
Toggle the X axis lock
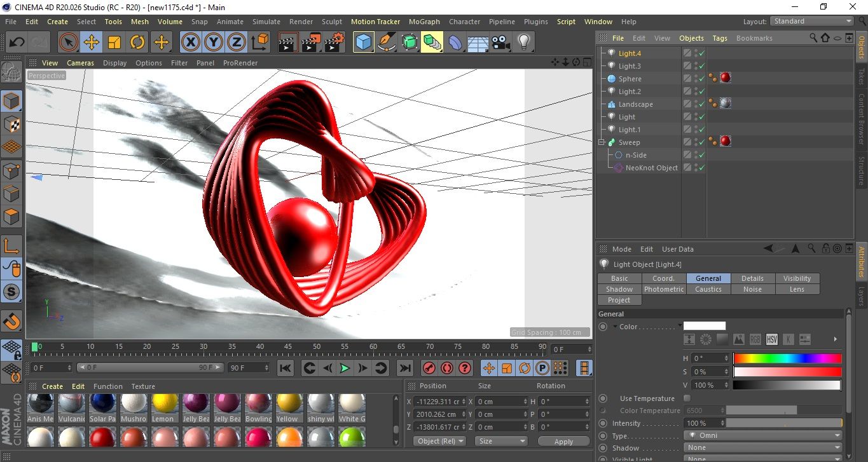(190, 43)
